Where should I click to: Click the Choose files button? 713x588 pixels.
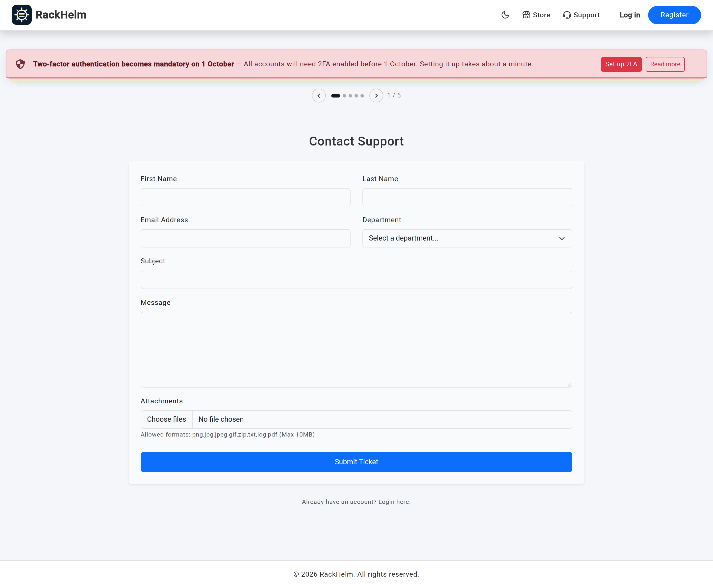point(166,419)
